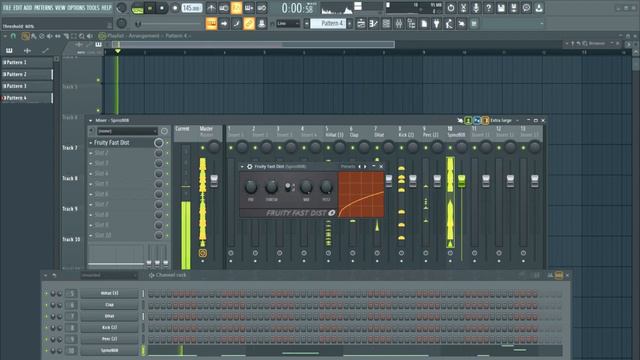Image resolution: width=640 pixels, height=360 pixels.
Task: Open the VIEW menu
Action: pyautogui.click(x=60, y=8)
